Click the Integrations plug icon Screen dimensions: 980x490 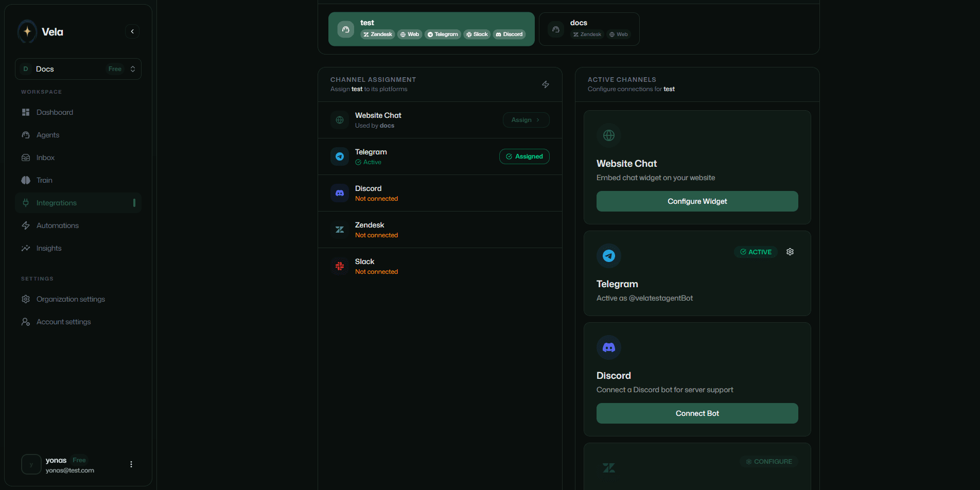pyautogui.click(x=26, y=203)
